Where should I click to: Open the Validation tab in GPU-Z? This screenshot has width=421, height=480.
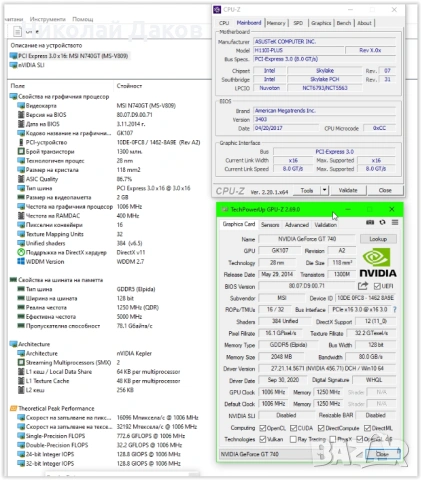(x=326, y=225)
